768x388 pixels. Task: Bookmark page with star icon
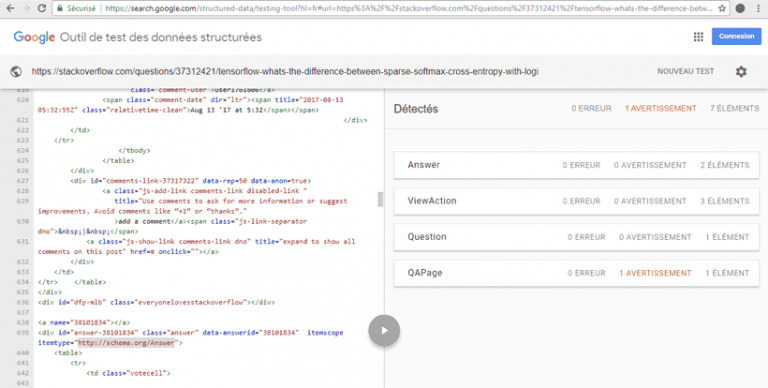tap(722, 8)
